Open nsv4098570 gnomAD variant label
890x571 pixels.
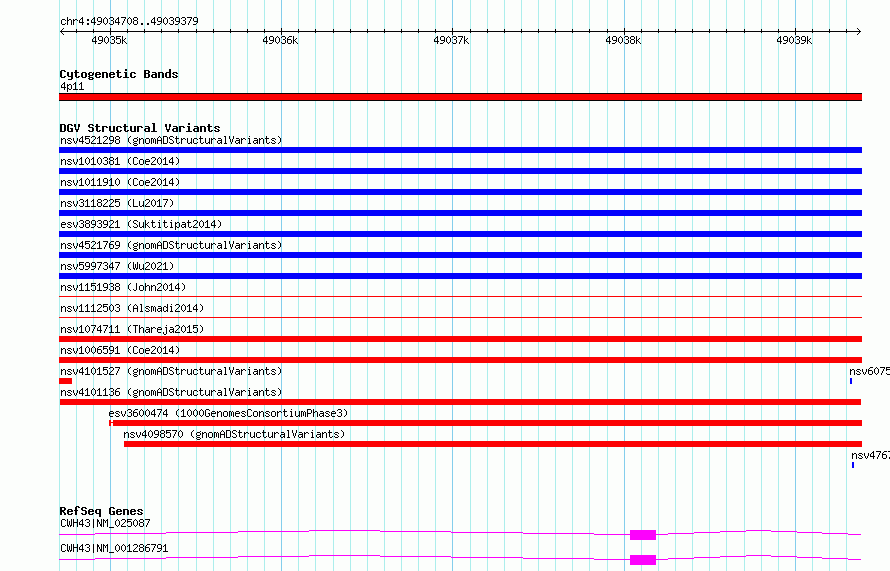point(234,434)
